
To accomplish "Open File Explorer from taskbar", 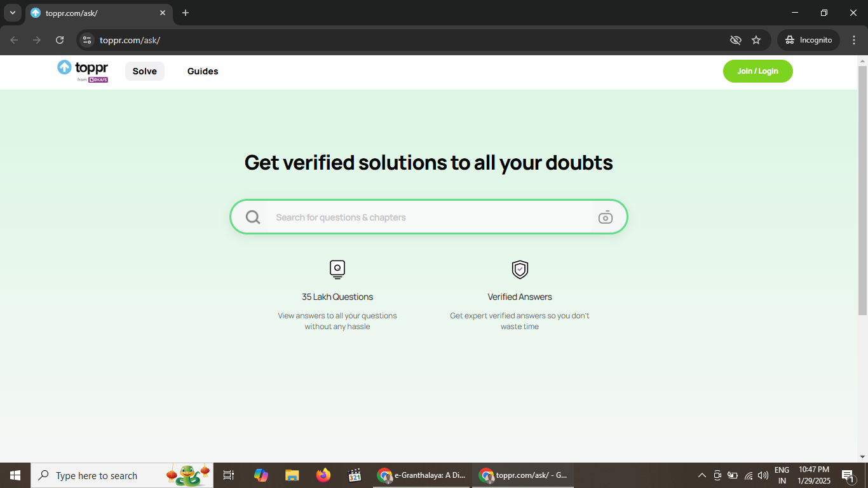I will coord(292,475).
